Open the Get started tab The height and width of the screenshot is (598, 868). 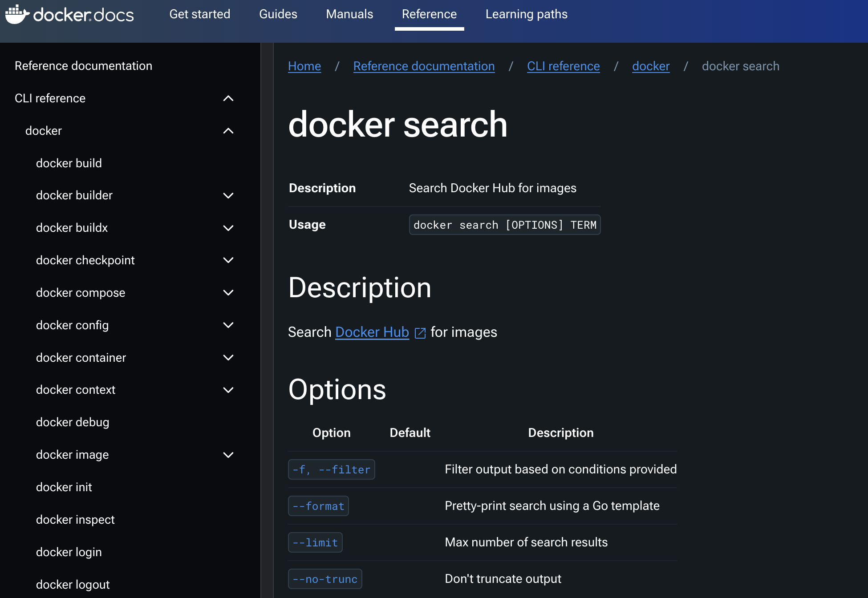200,14
